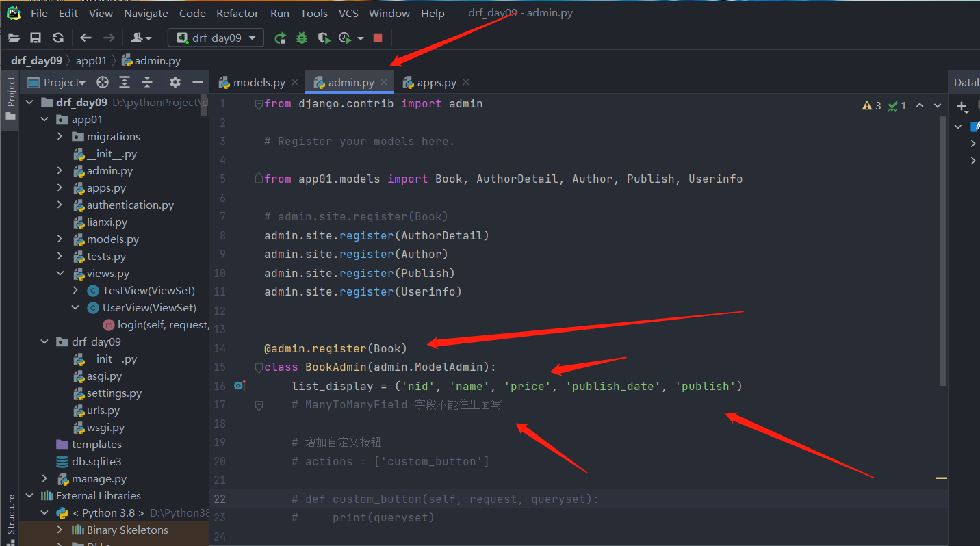Switch to the apps.py editor tab
Image resolution: width=980 pixels, height=546 pixels.
(437, 82)
